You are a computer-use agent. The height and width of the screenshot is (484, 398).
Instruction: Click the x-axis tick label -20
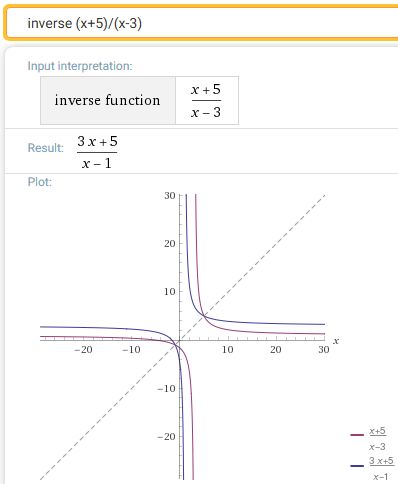pos(83,349)
